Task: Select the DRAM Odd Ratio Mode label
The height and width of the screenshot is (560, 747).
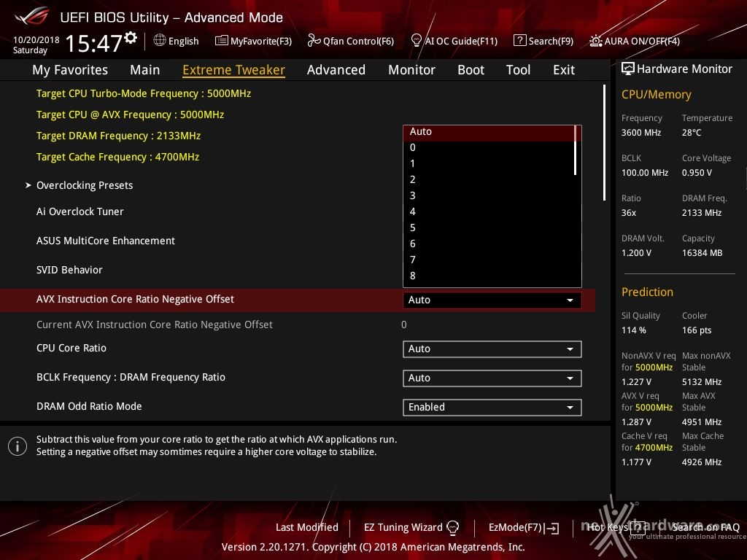Action: (89, 406)
